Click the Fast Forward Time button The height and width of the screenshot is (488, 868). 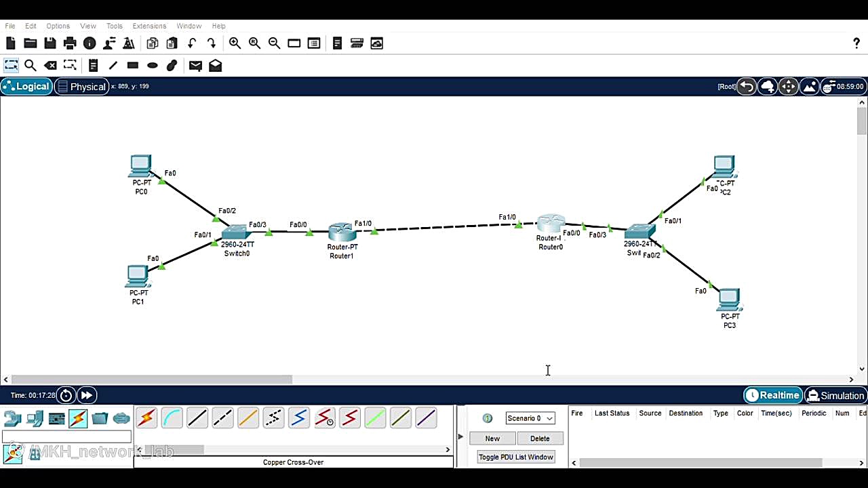coord(87,395)
